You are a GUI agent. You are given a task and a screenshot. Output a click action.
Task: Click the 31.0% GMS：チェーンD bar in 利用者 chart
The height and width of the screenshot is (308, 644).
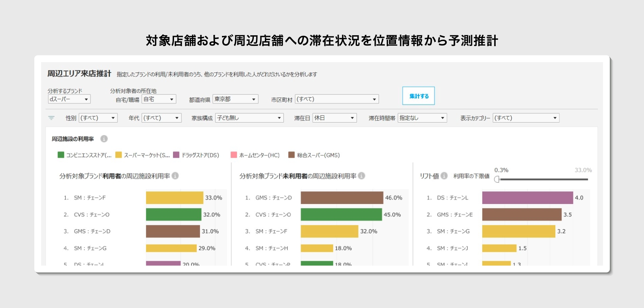pyautogui.click(x=173, y=231)
